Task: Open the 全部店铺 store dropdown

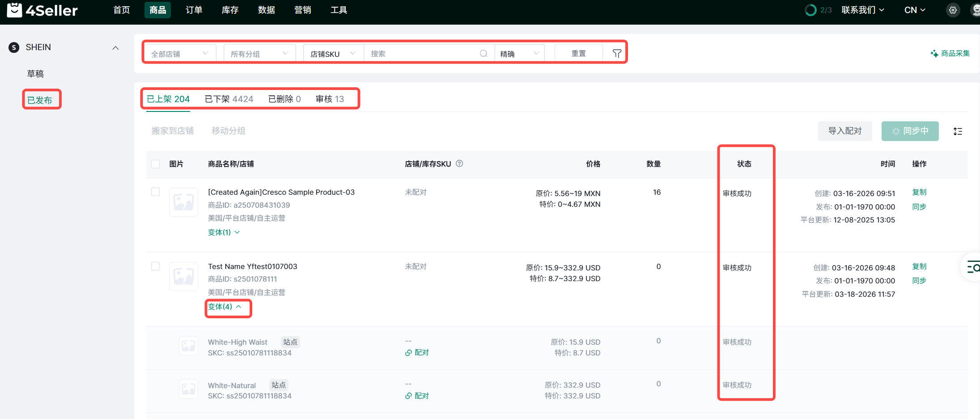Action: pyautogui.click(x=179, y=54)
